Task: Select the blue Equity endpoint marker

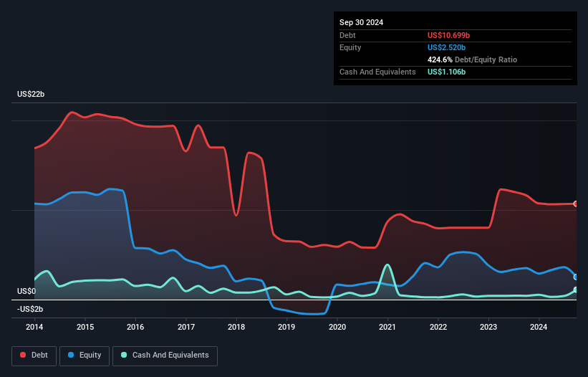Action: [576, 277]
